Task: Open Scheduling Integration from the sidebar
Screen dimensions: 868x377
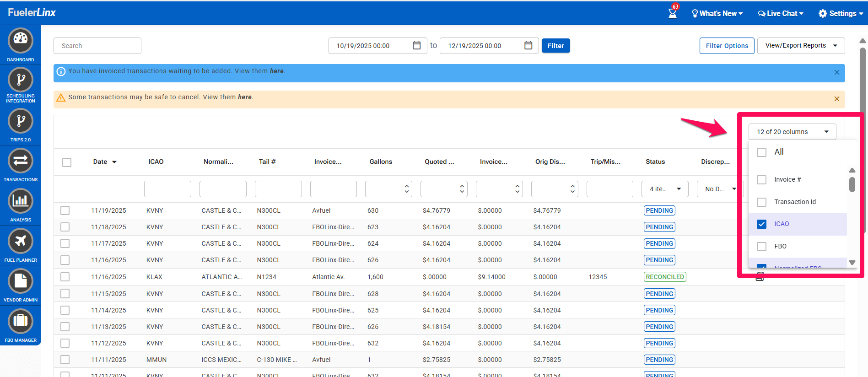Action: pos(21,80)
